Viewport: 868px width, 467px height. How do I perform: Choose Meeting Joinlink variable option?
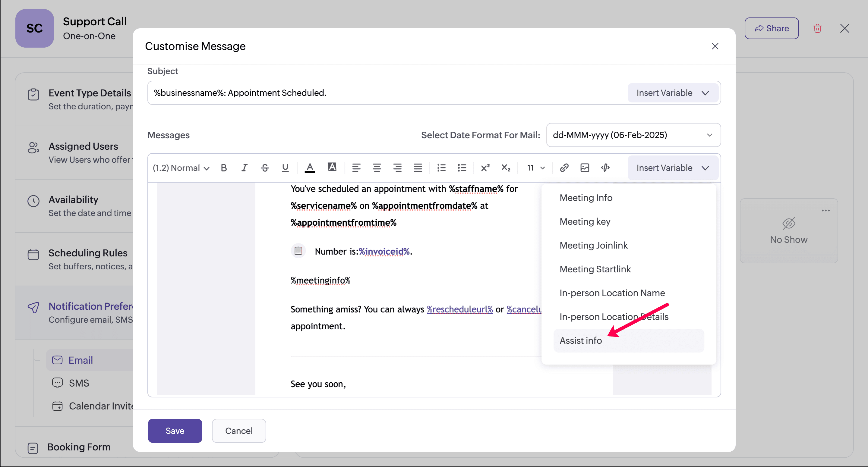coord(593,245)
